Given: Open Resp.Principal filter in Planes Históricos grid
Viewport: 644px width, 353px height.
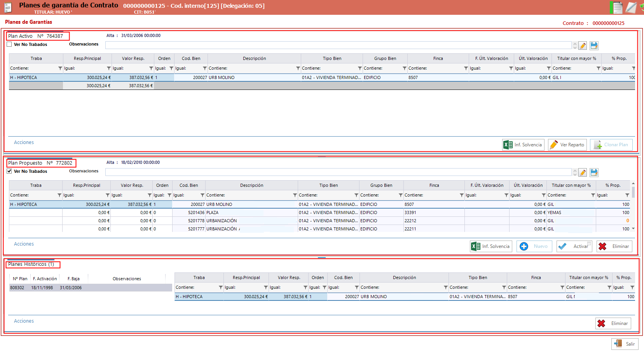Looking at the screenshot, I should [x=266, y=287].
